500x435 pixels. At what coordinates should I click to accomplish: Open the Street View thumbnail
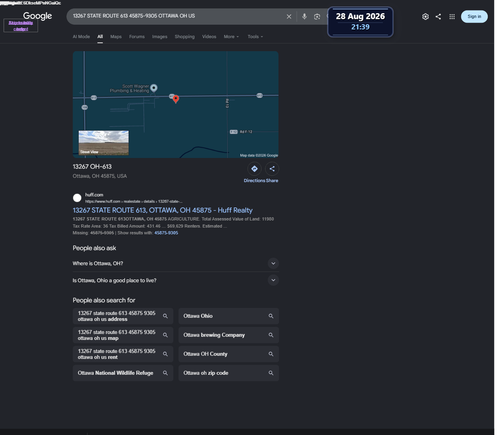[x=104, y=143]
